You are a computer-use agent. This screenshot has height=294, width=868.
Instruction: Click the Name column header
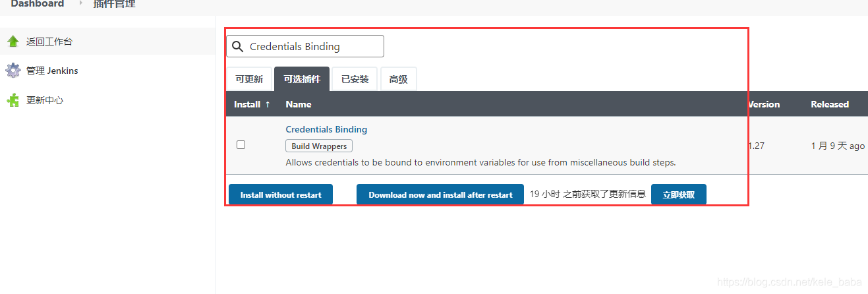click(299, 104)
